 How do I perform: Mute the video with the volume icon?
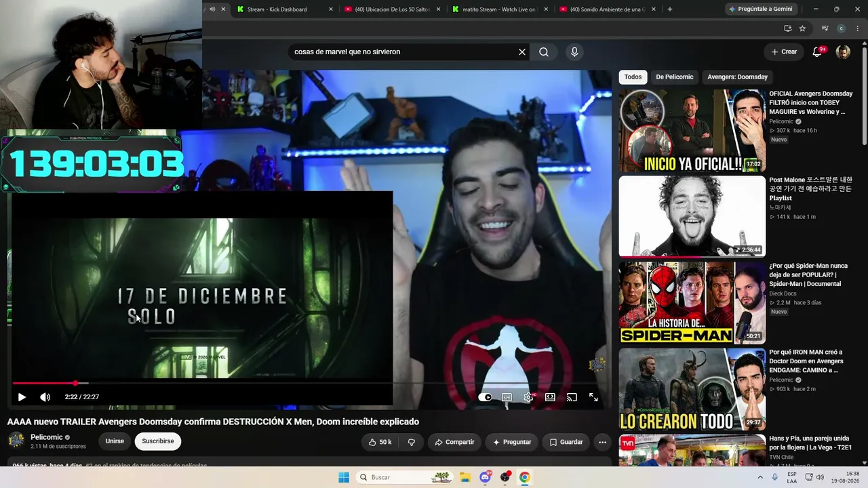(x=45, y=397)
